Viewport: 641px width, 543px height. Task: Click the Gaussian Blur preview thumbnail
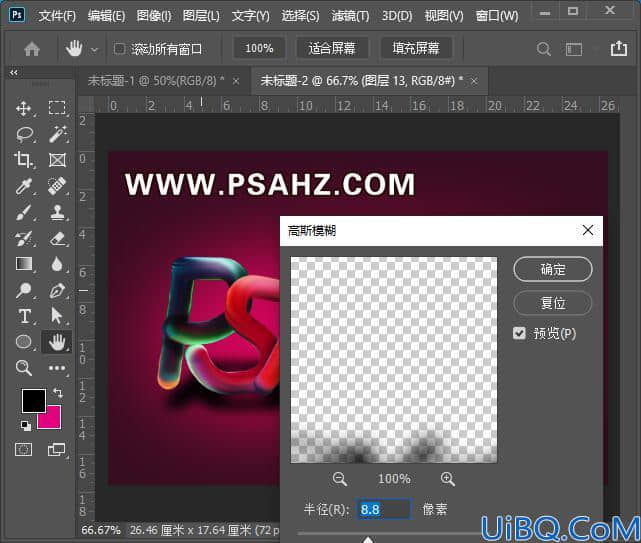[x=394, y=360]
